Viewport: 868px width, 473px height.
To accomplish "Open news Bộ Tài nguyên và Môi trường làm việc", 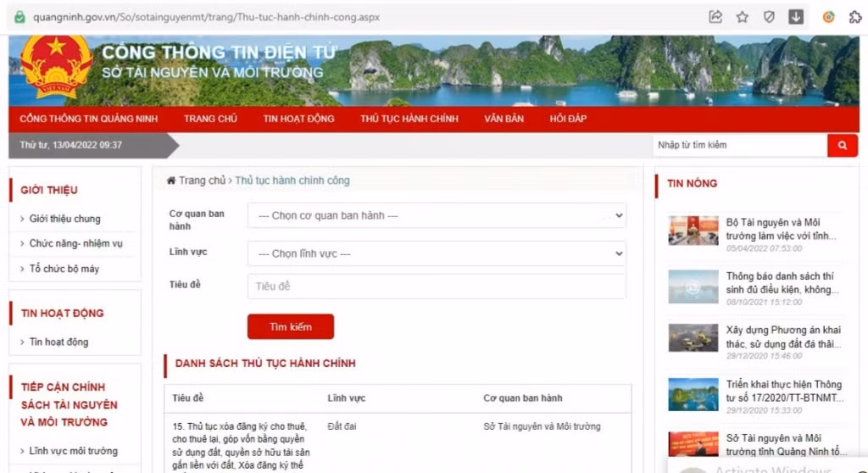I will point(781,229).
